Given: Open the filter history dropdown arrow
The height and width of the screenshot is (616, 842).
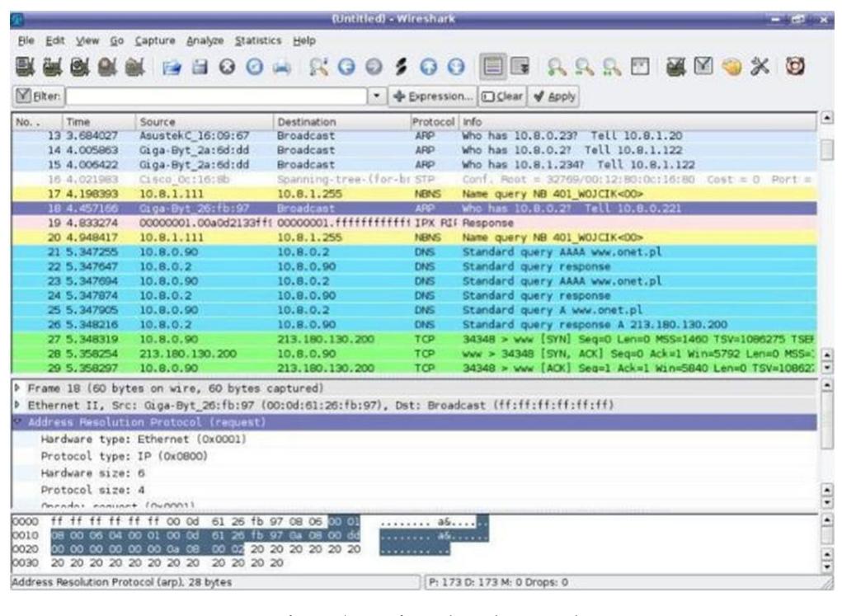Looking at the screenshot, I should point(377,96).
